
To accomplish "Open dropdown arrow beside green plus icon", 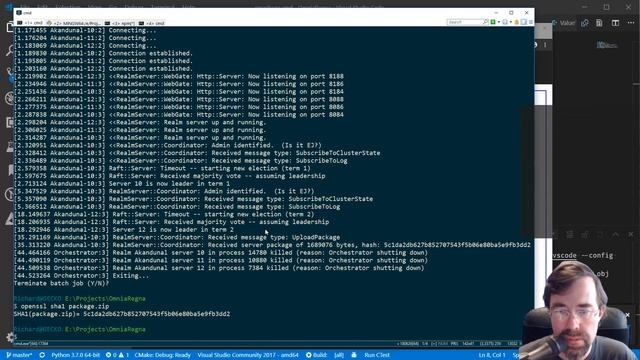I will (498, 22).
